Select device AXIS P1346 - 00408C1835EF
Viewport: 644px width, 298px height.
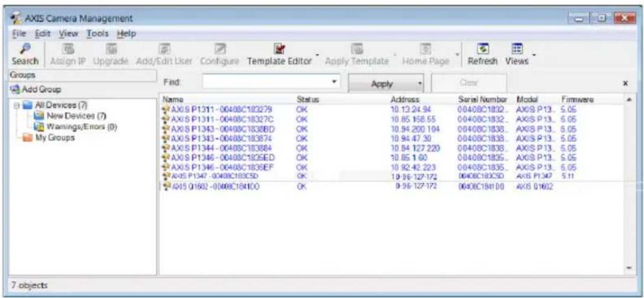pyautogui.click(x=223, y=167)
